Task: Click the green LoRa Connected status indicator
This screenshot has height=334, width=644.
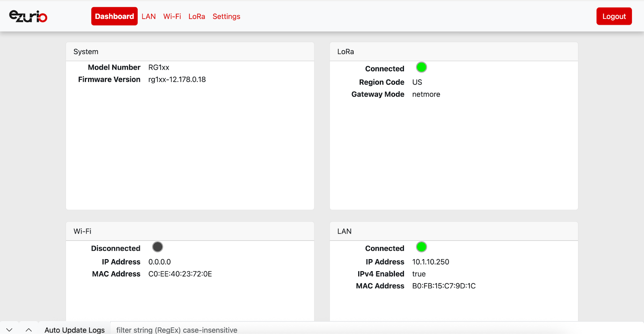Action: (421, 67)
